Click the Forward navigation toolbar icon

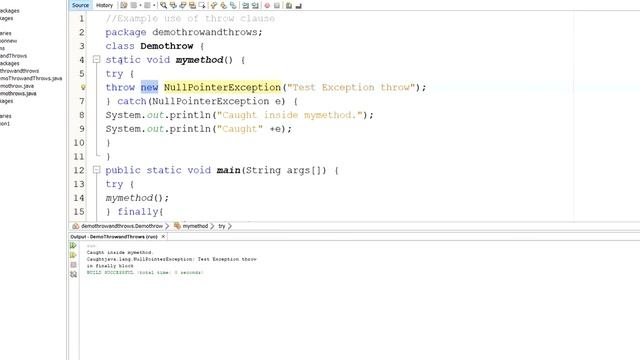pos(147,5)
